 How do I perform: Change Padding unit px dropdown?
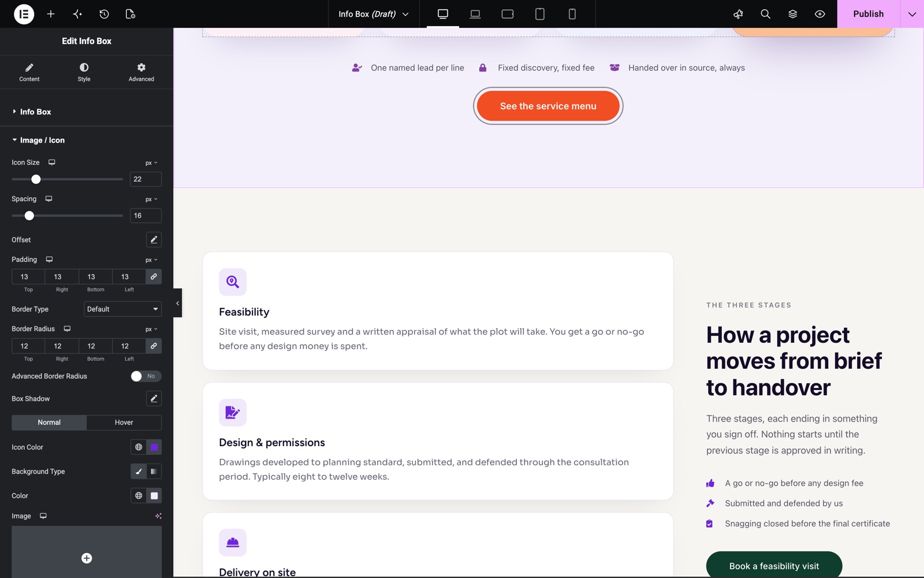pos(151,260)
